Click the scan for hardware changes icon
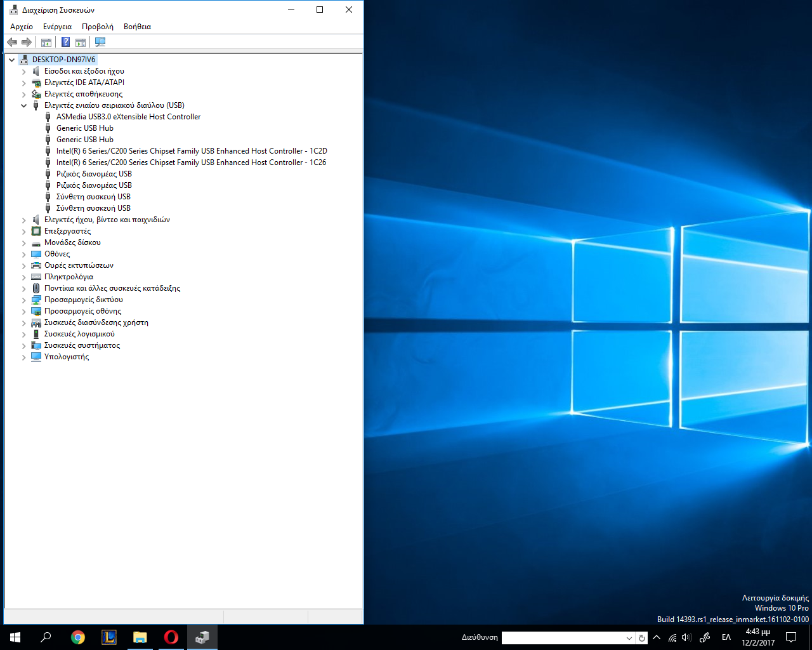 tap(100, 42)
